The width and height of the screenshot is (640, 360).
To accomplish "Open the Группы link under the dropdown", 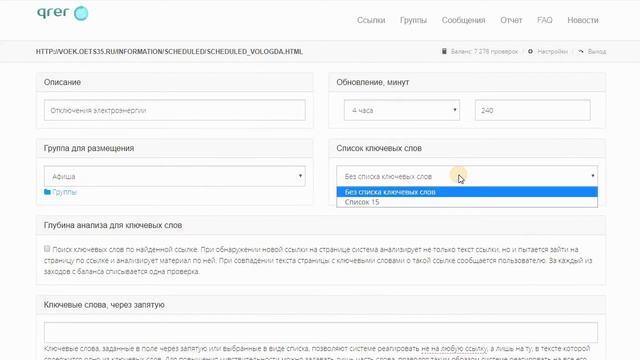I will (64, 192).
